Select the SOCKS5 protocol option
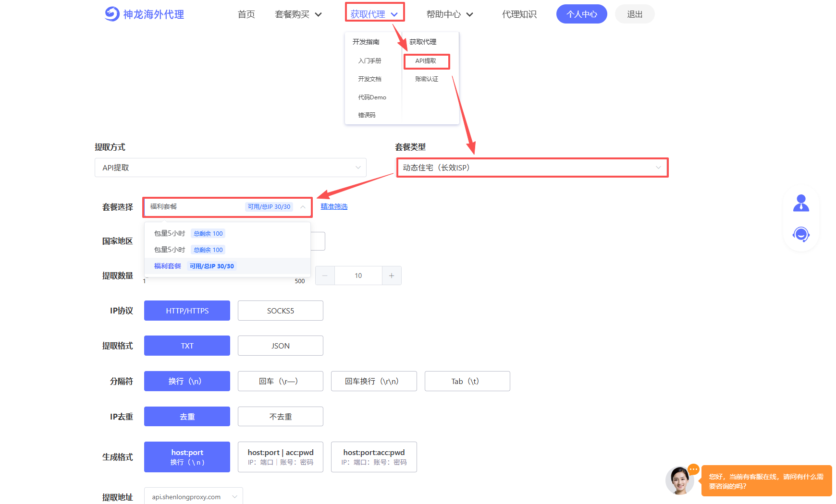This screenshot has width=836, height=504. click(x=280, y=311)
